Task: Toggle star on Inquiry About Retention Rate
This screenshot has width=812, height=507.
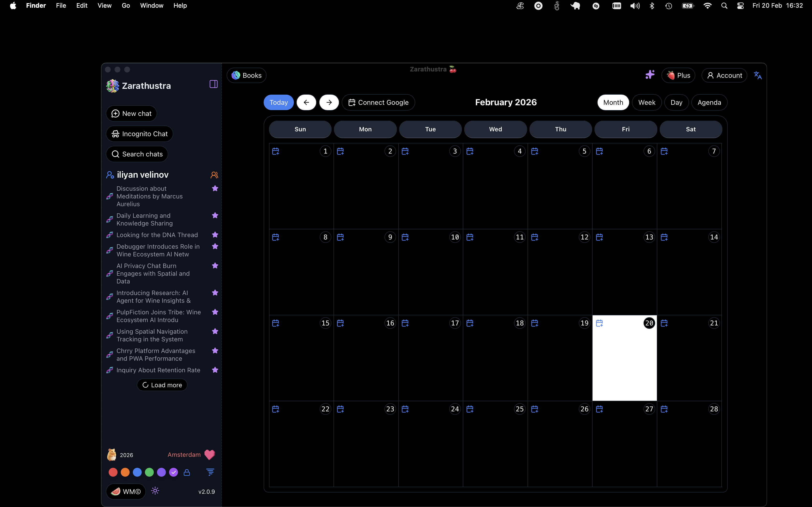Action: click(215, 370)
